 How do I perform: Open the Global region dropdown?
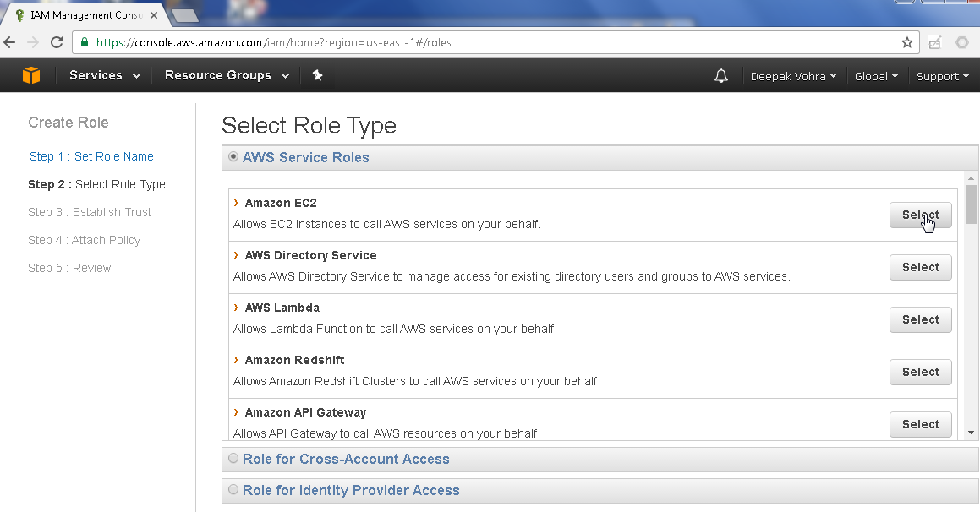tap(876, 76)
